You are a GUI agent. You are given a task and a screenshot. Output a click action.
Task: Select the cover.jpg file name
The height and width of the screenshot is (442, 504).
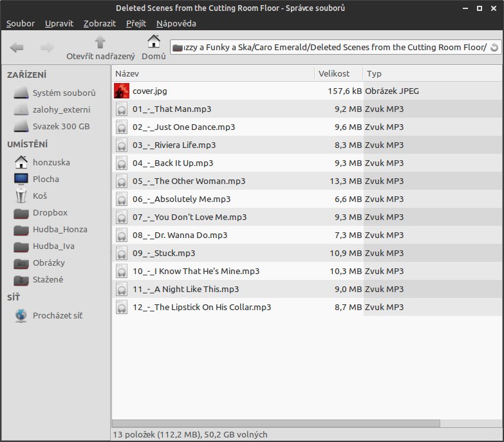150,91
